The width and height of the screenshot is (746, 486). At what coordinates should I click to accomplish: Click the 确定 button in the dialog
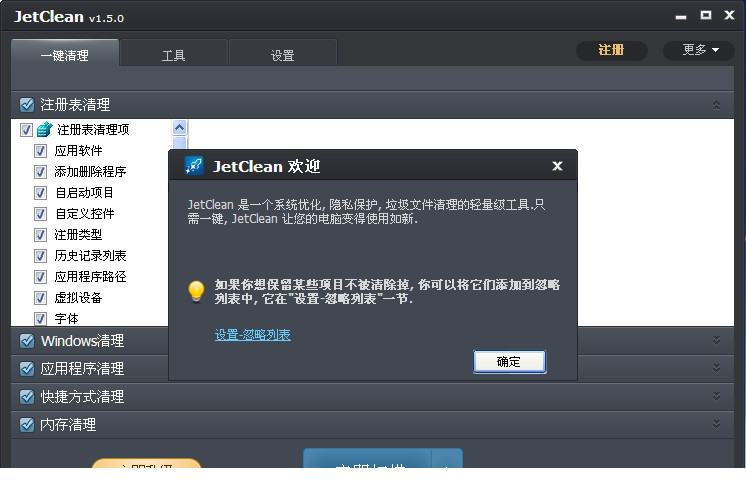[509, 362]
